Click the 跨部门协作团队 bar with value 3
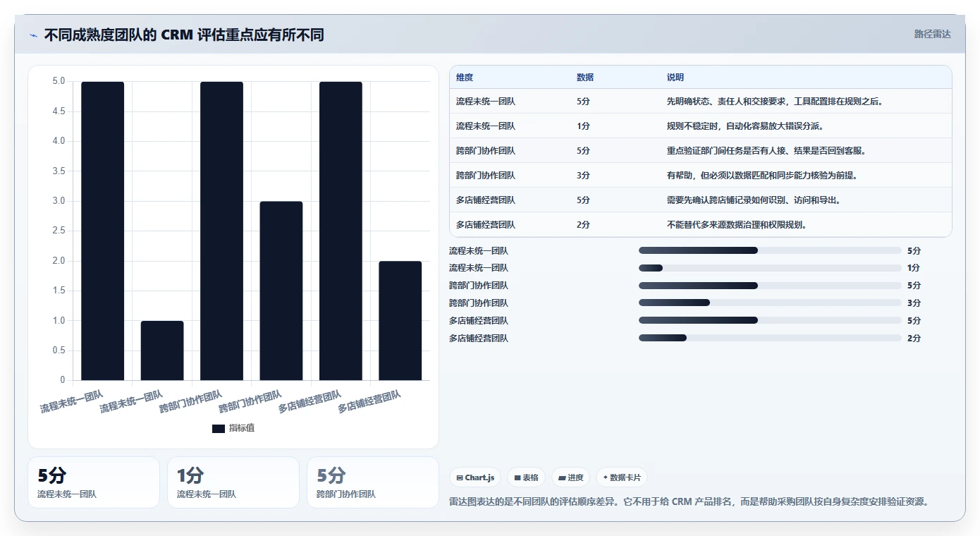Screen dimensions: 980x536 click(x=281, y=291)
